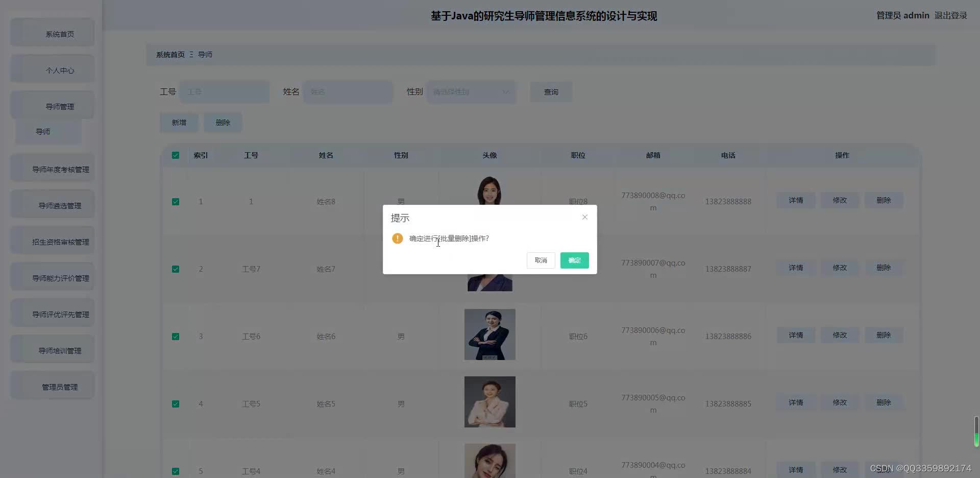The width and height of the screenshot is (980, 478).
Task: Open 详情 for row 姓名8
Action: (x=796, y=200)
